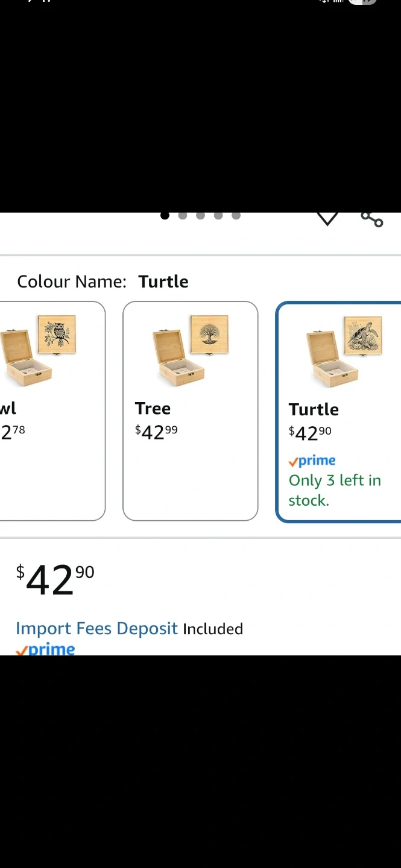Click the large $42.90 price
Viewport: 401px width, 868px height.
(55, 580)
